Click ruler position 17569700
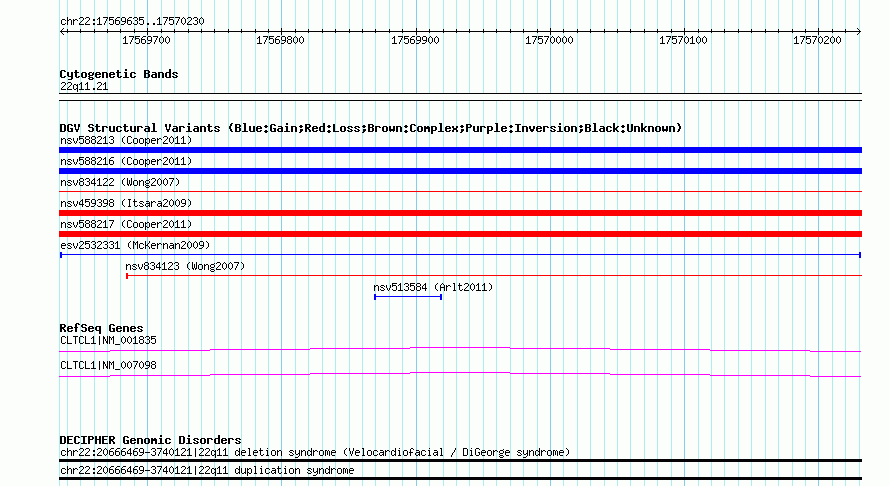The width and height of the screenshot is (890, 486). click(146, 40)
